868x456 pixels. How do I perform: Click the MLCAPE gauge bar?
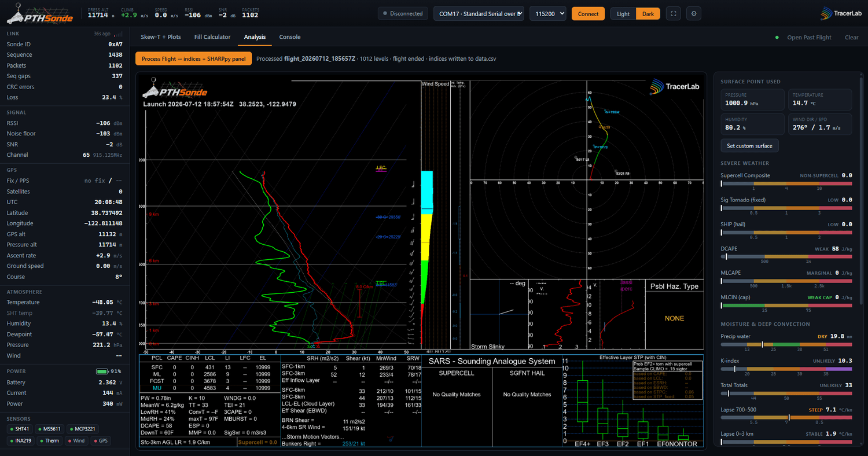786,281
